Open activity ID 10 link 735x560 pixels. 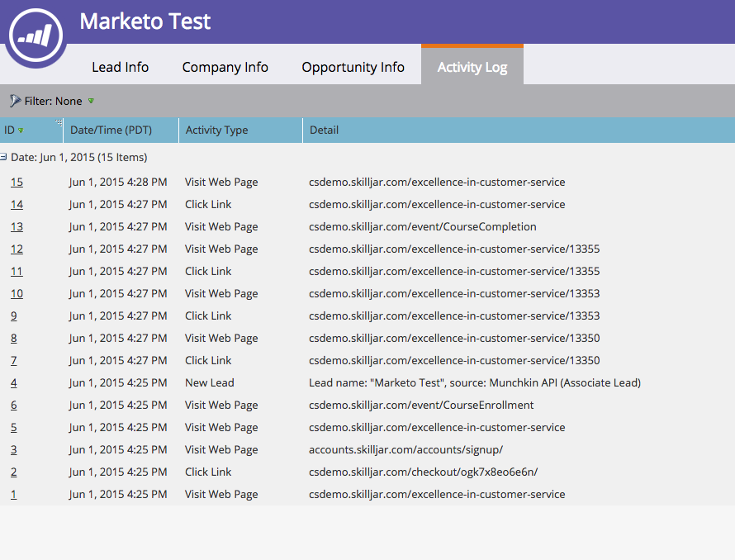click(17, 293)
